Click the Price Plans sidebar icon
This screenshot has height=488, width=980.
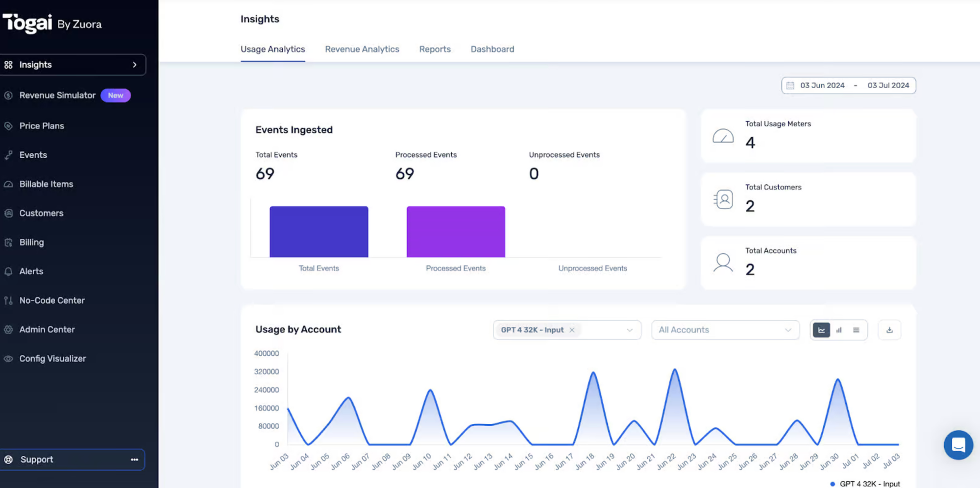click(8, 125)
